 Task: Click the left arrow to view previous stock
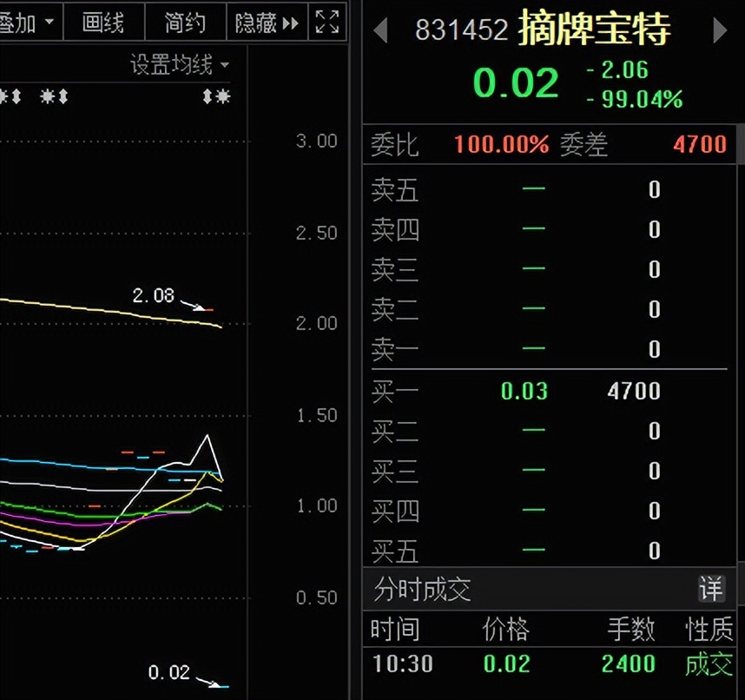379,30
